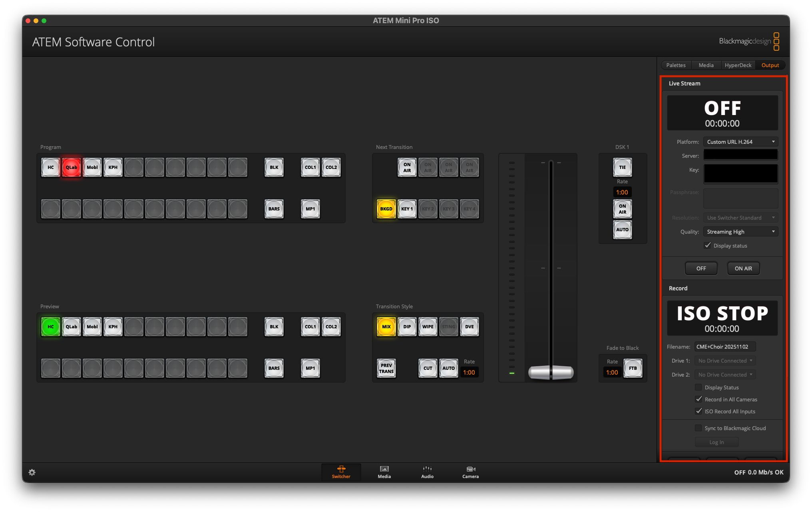Switch to the Palettes tab
Image resolution: width=812 pixels, height=512 pixels.
[676, 65]
